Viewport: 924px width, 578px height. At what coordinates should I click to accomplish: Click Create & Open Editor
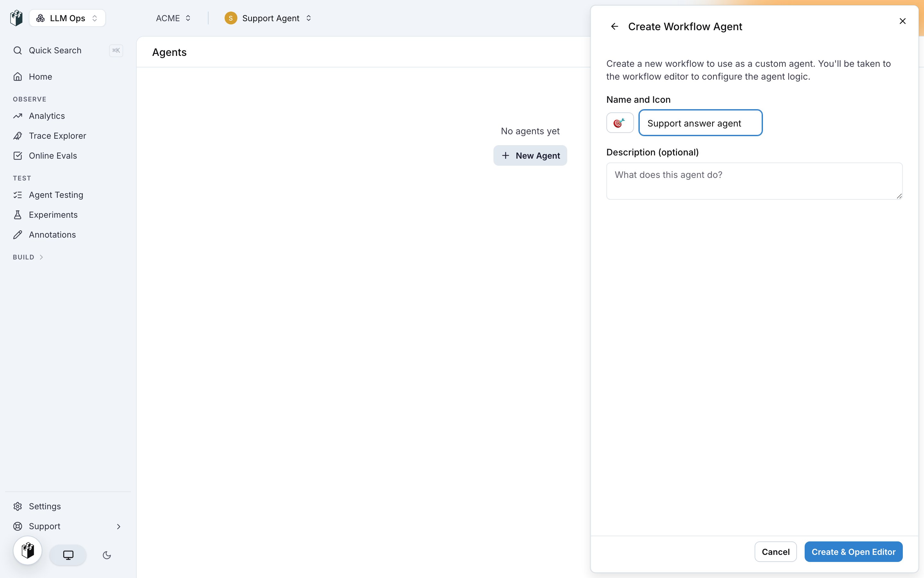pos(853,552)
